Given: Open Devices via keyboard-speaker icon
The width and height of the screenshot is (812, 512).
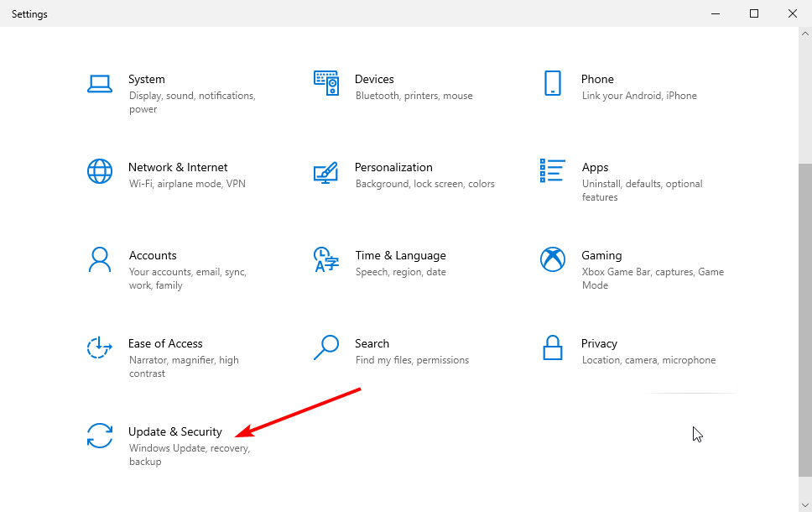Looking at the screenshot, I should (x=326, y=83).
